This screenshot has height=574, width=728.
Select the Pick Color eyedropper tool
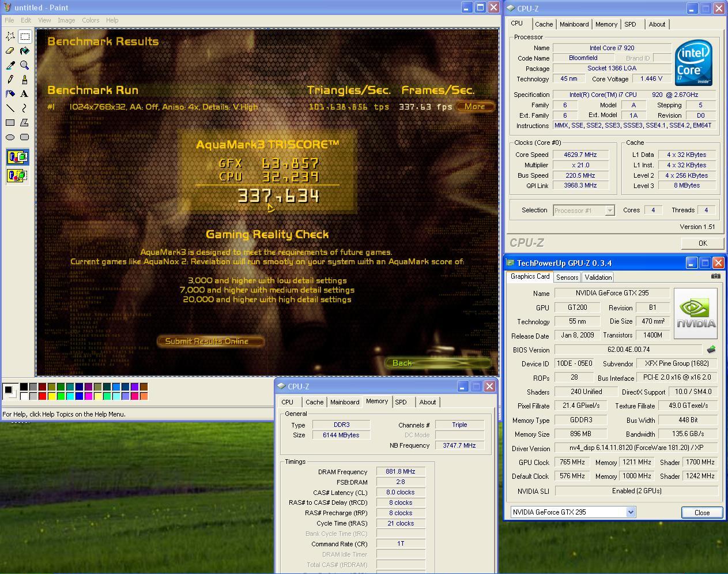[10, 65]
